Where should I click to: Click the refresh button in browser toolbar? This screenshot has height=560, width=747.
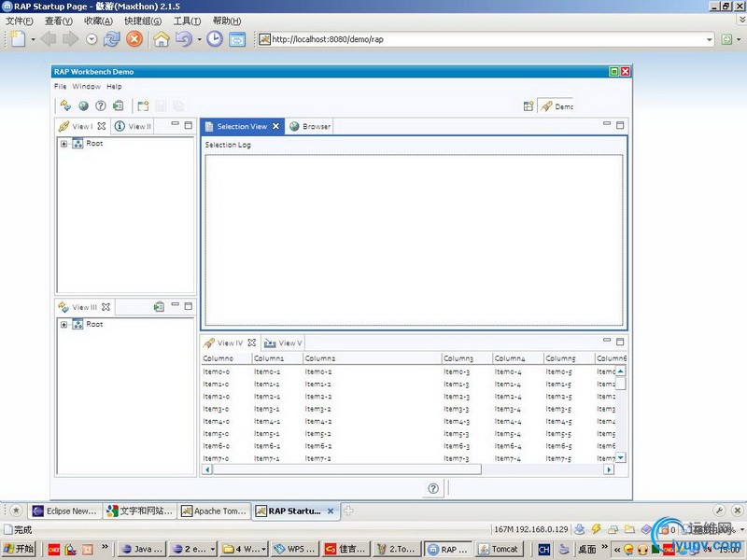112,39
